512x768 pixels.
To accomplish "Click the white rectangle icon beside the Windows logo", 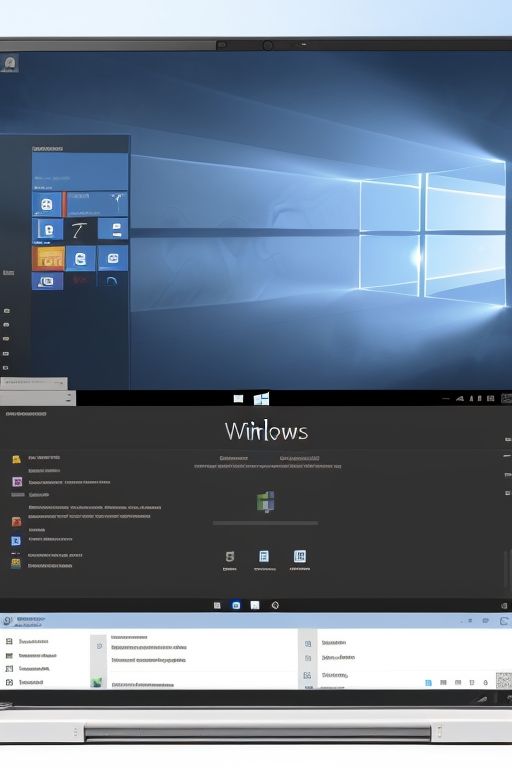I will pos(239,399).
